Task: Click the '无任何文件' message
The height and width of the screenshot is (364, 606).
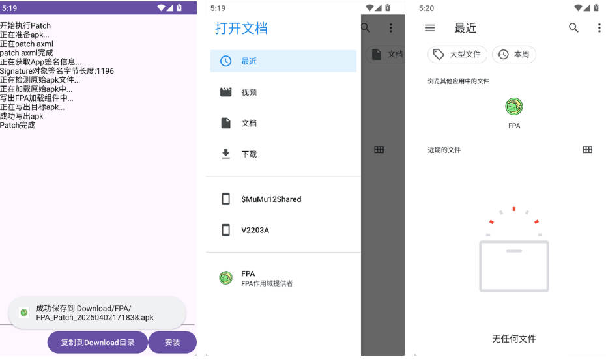Action: pyautogui.click(x=513, y=339)
